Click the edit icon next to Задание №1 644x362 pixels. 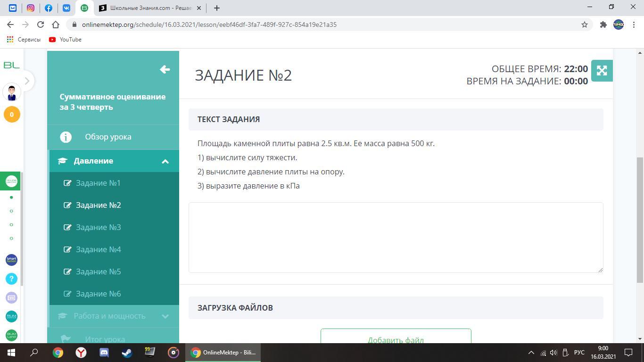67,183
